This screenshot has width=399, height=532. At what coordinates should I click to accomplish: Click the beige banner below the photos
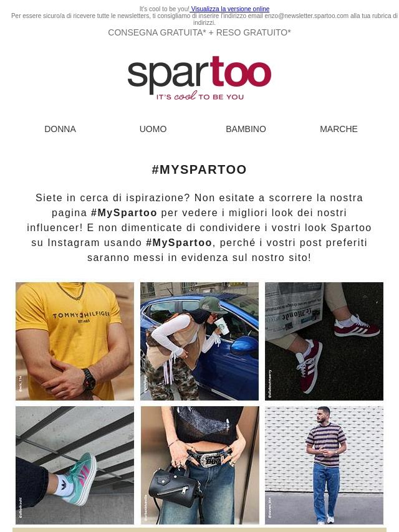[x=199, y=530]
